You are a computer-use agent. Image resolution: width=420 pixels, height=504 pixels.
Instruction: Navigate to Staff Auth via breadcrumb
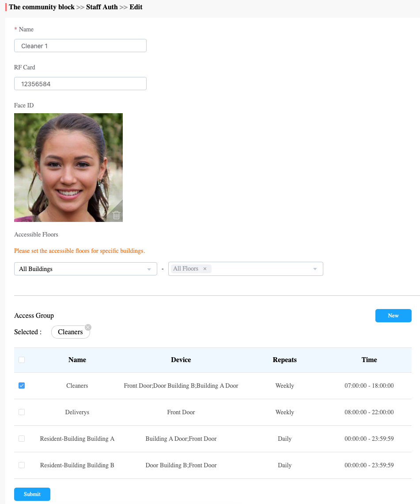(102, 7)
